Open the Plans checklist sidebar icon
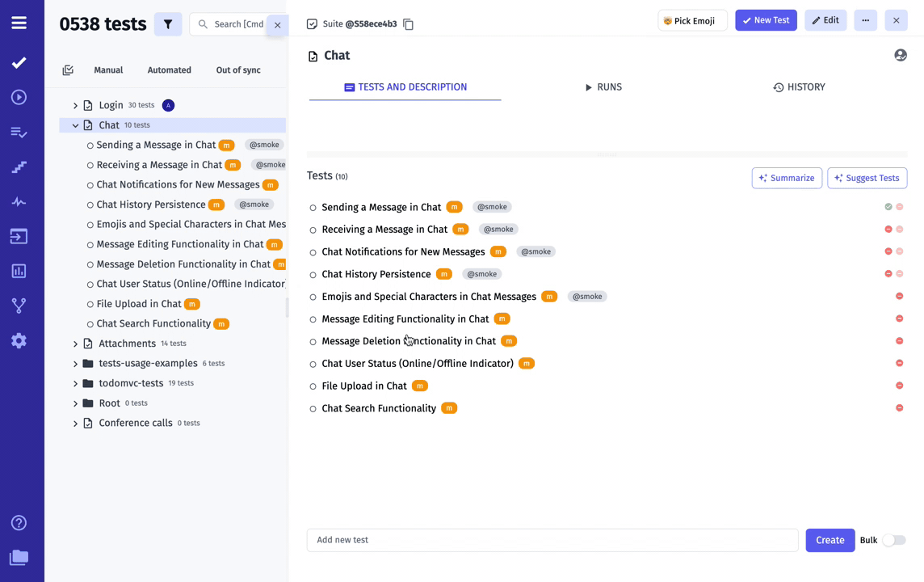The image size is (924, 582). (x=19, y=133)
